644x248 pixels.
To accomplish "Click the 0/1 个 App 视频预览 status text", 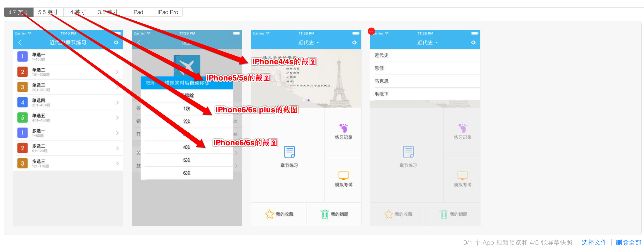I will 517,242.
